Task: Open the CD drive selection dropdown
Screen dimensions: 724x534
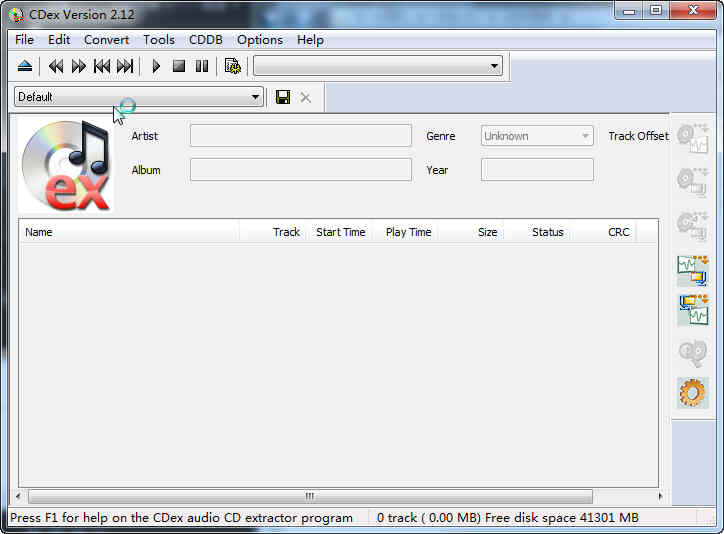Action: 378,66
